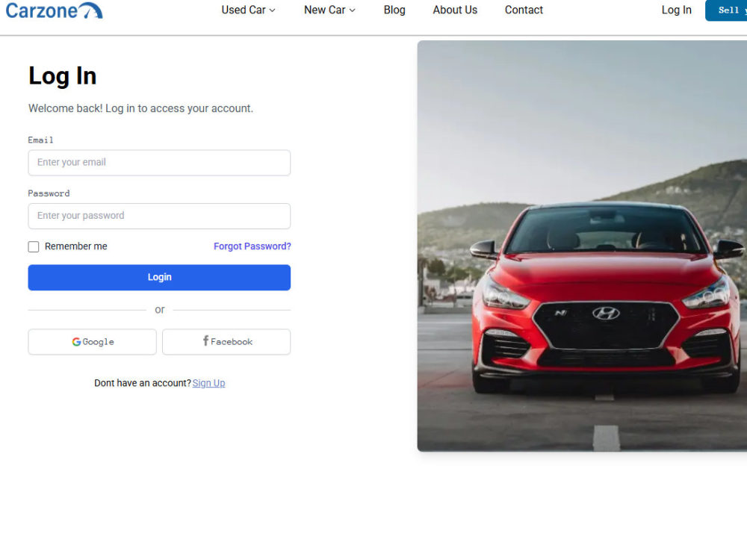Sign in with Google button
This screenshot has width=747, height=560.
pos(92,341)
